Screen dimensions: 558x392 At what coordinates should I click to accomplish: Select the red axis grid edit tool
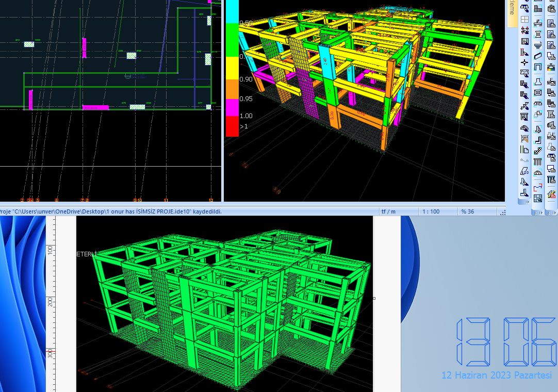(524, 30)
